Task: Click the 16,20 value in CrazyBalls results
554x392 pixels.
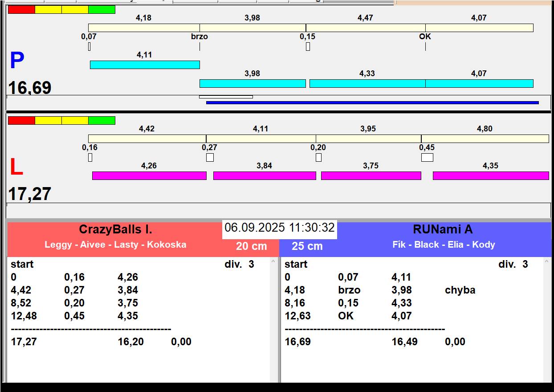Action: click(130, 342)
